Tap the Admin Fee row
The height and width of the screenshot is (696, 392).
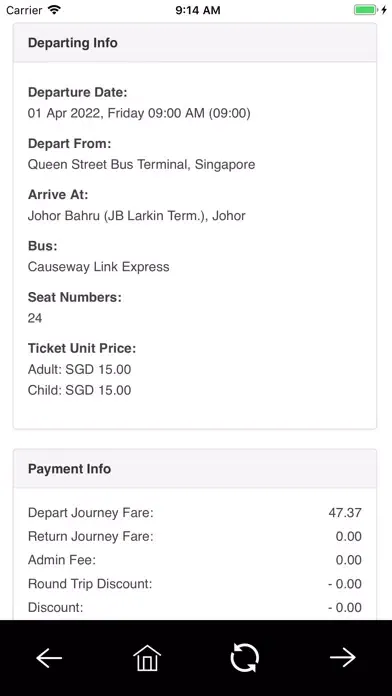click(195, 560)
